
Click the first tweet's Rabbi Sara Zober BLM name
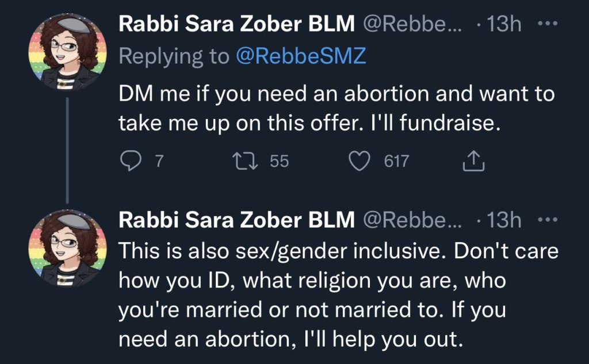236,25
